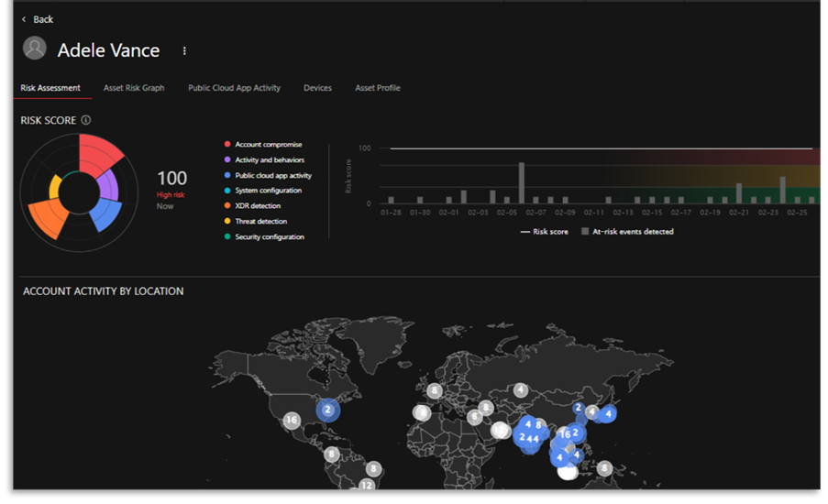Click the map cluster marker labeled 16 in North America
The image size is (828, 504).
pyautogui.click(x=292, y=421)
